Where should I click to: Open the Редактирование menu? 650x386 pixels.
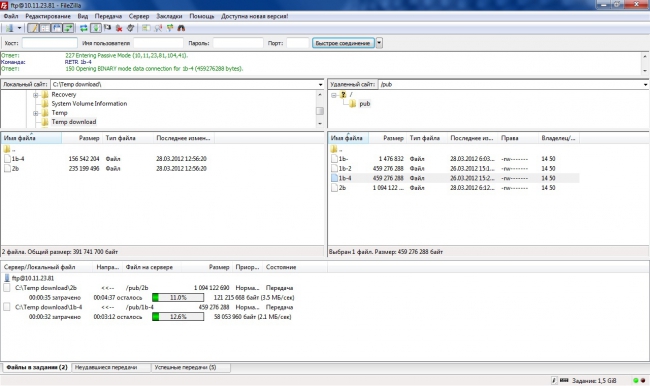pyautogui.click(x=48, y=16)
